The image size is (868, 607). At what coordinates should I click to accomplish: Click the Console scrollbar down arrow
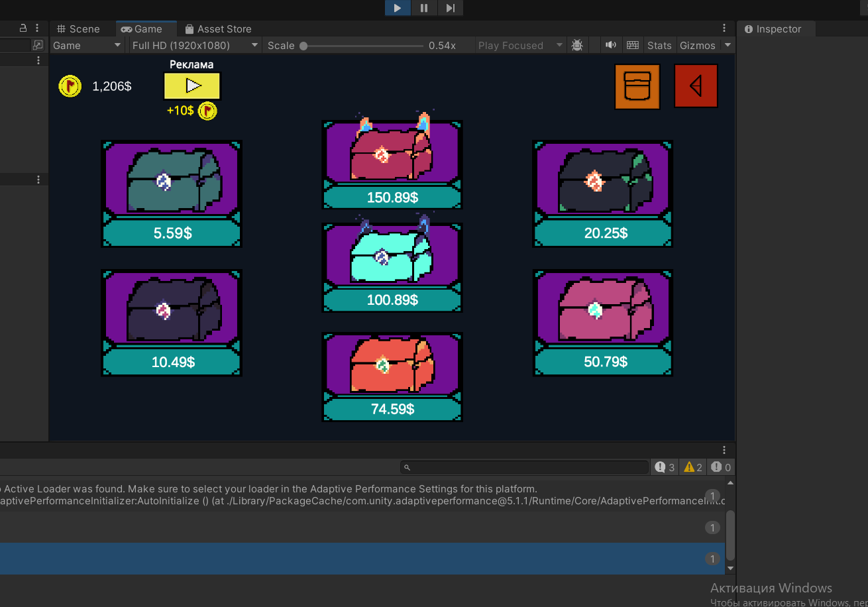[731, 569]
